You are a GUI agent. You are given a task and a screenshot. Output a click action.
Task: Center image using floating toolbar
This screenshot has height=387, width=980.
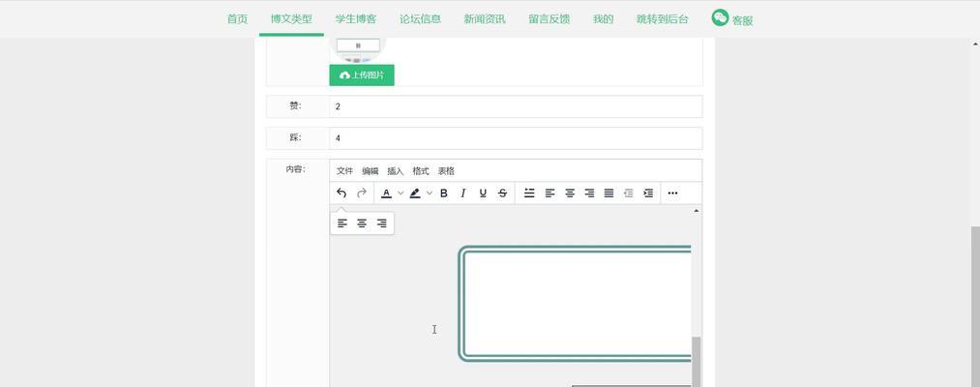362,223
